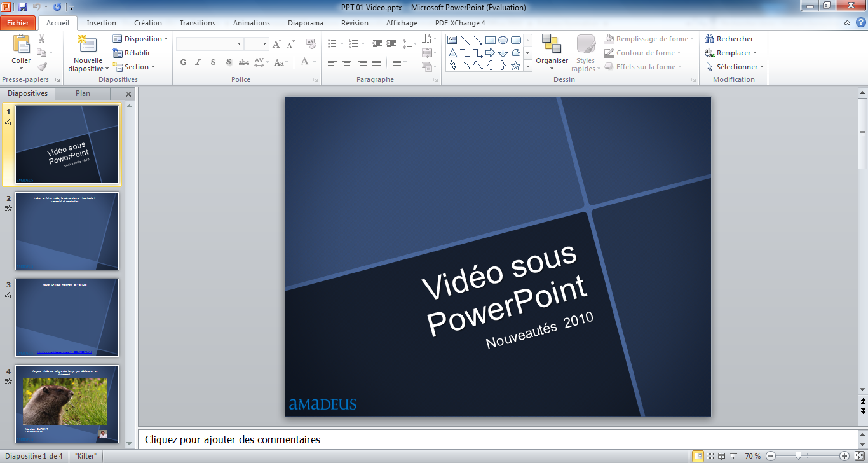Switch to the Plan outline tab
868x463 pixels.
click(83, 93)
